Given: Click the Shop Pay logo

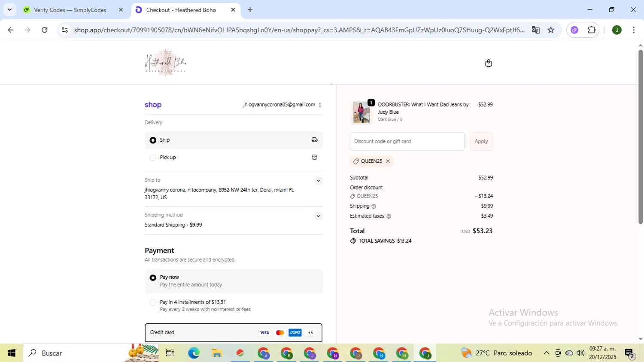Looking at the screenshot, I should point(153,105).
